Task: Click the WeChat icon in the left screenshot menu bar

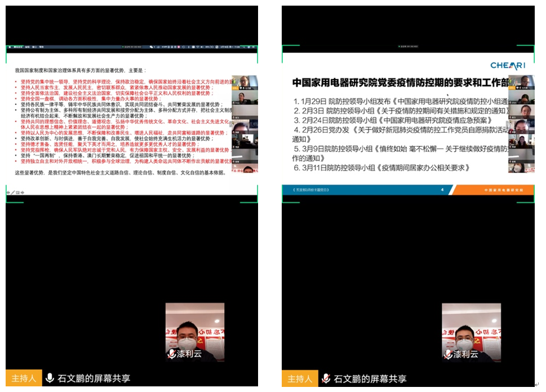Action: tap(151, 47)
